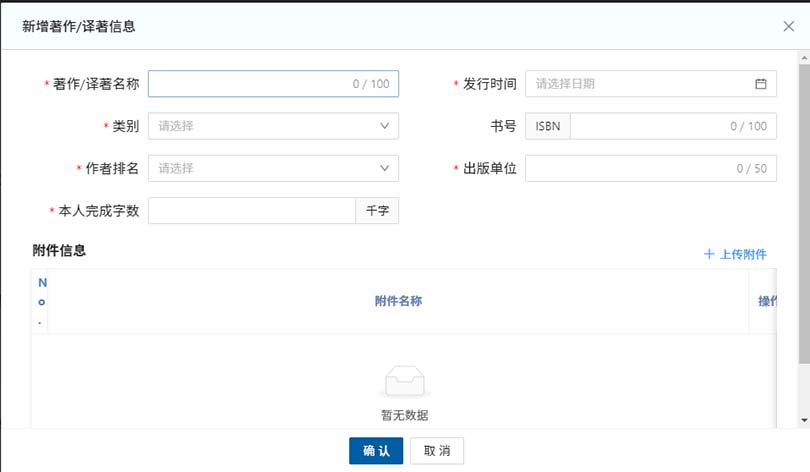The height and width of the screenshot is (472, 810).
Task: Click the vertical scrollbar thumb
Action: click(803, 200)
